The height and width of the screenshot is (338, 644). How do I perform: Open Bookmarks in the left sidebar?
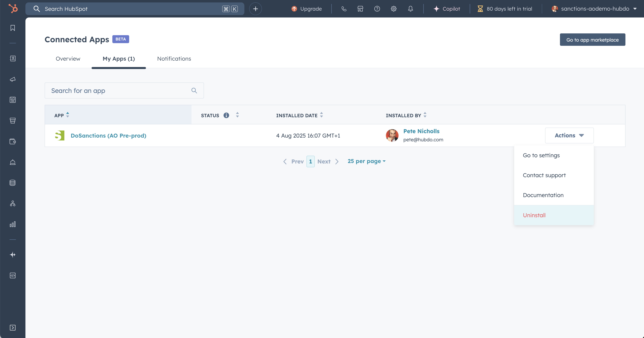point(13,28)
